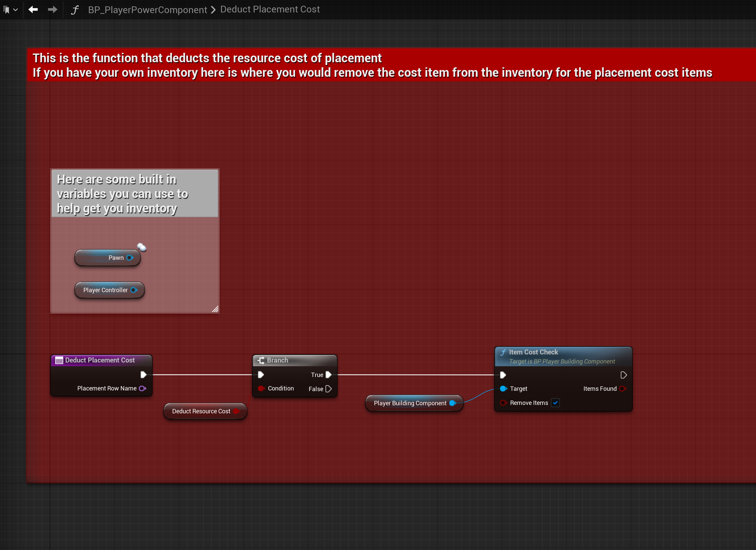Click the Branch True execution pin
The image size is (756, 550).
pyautogui.click(x=329, y=375)
